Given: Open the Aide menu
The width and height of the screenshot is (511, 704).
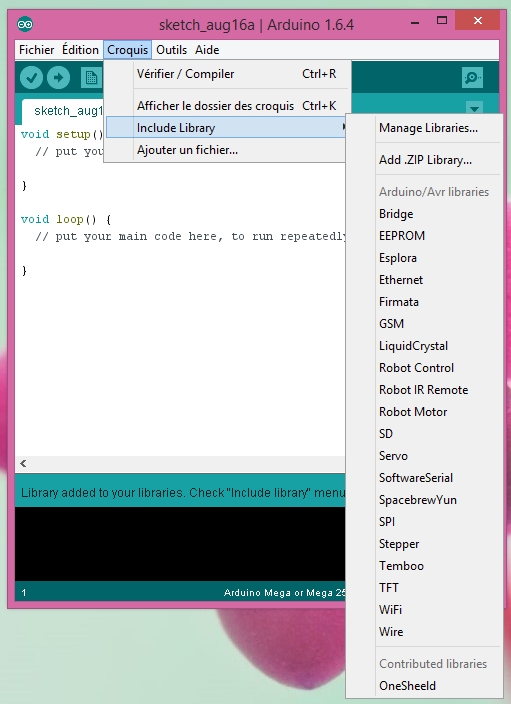Looking at the screenshot, I should [x=207, y=50].
